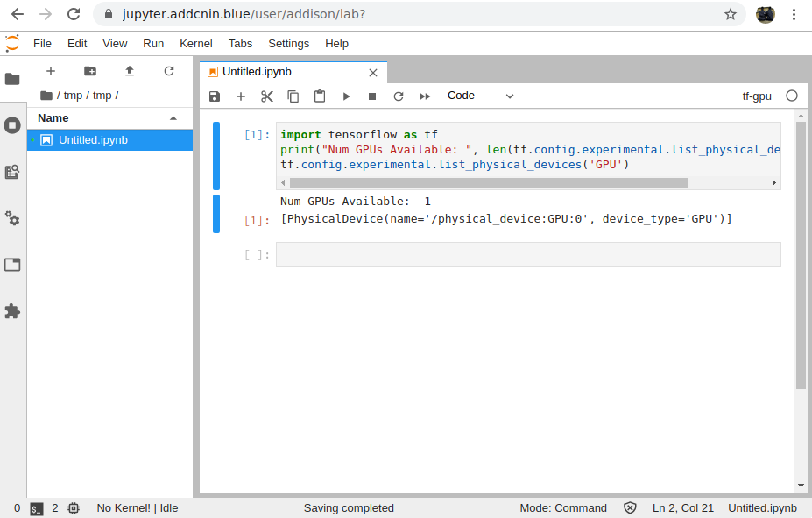Image resolution: width=812 pixels, height=518 pixels.
Task: Click inside the empty code cell
Action: pos(528,255)
